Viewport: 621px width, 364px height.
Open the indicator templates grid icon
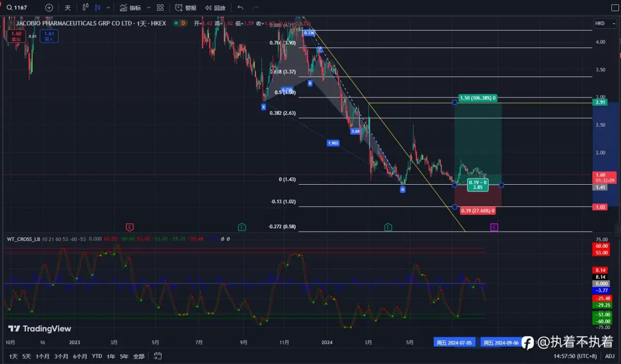(161, 8)
